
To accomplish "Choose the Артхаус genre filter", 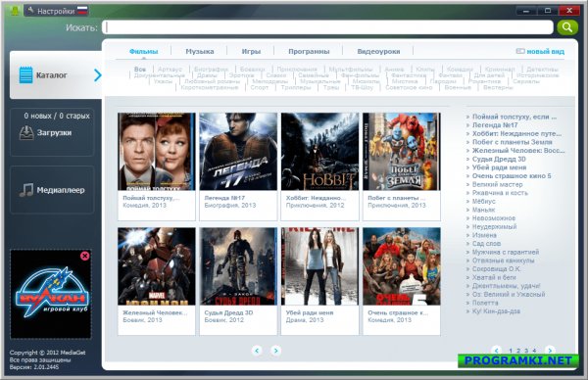I will click(x=170, y=70).
